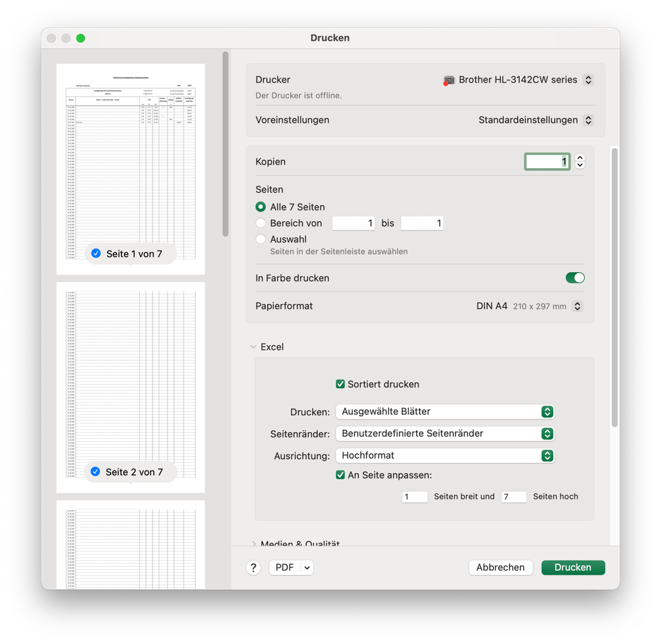Toggle the Seite 1 von 7 checkmark

tap(96, 253)
